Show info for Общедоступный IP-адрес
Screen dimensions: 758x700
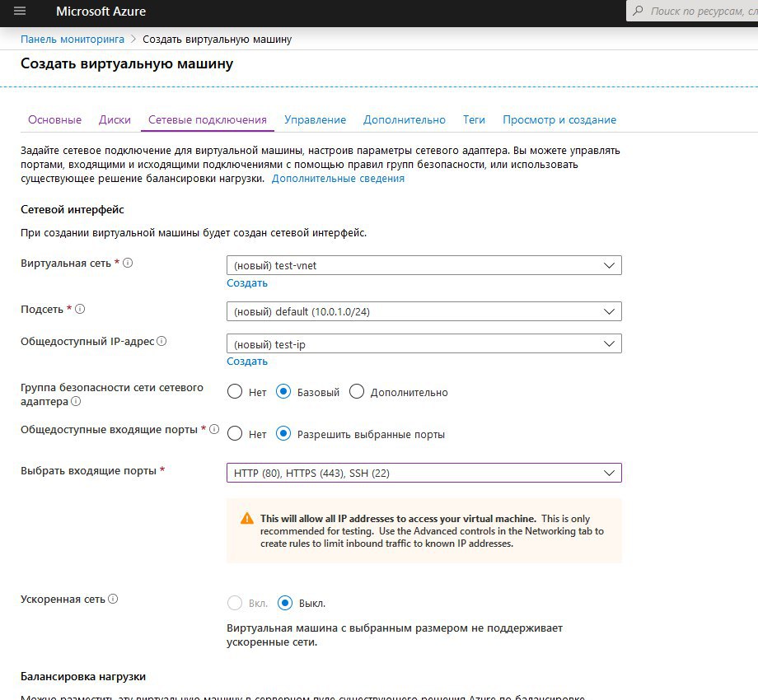tap(162, 341)
